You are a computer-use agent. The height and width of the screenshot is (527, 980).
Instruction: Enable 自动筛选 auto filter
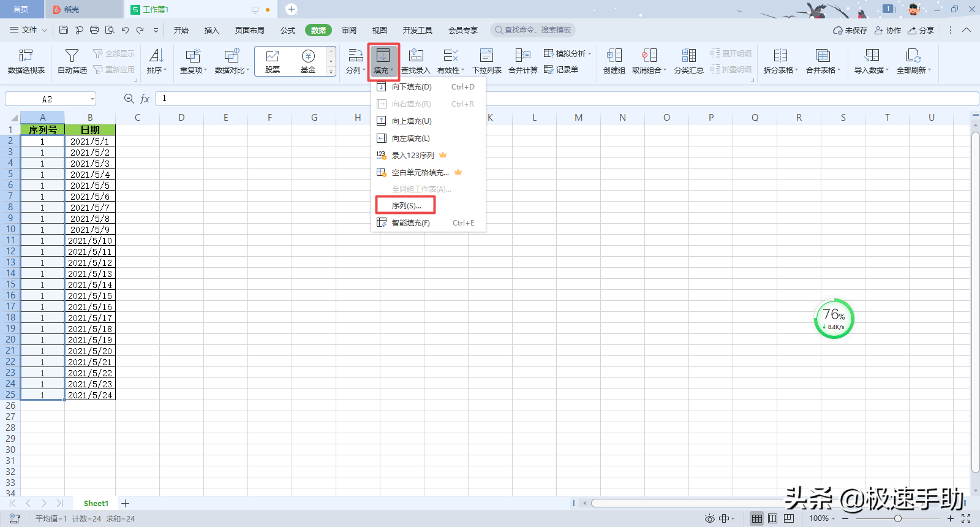click(72, 62)
